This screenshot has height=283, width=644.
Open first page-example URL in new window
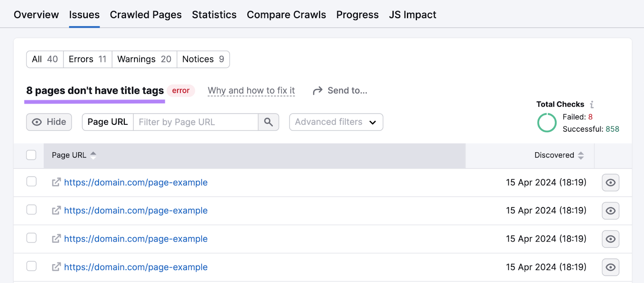(56, 182)
